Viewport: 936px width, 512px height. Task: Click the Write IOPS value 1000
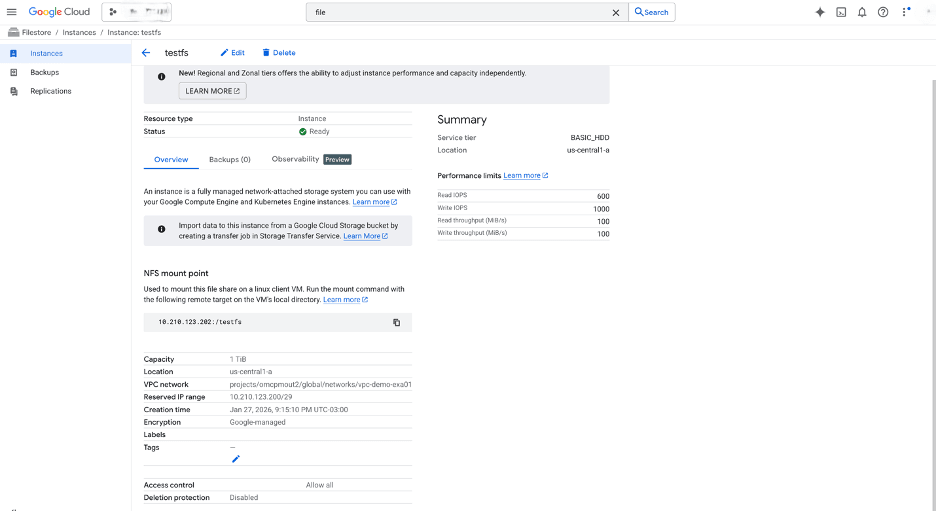click(x=601, y=209)
